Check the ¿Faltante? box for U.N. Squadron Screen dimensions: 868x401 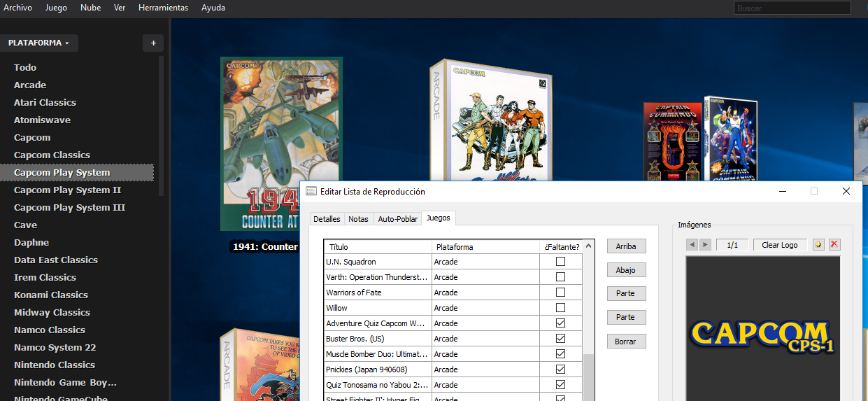[560, 262]
